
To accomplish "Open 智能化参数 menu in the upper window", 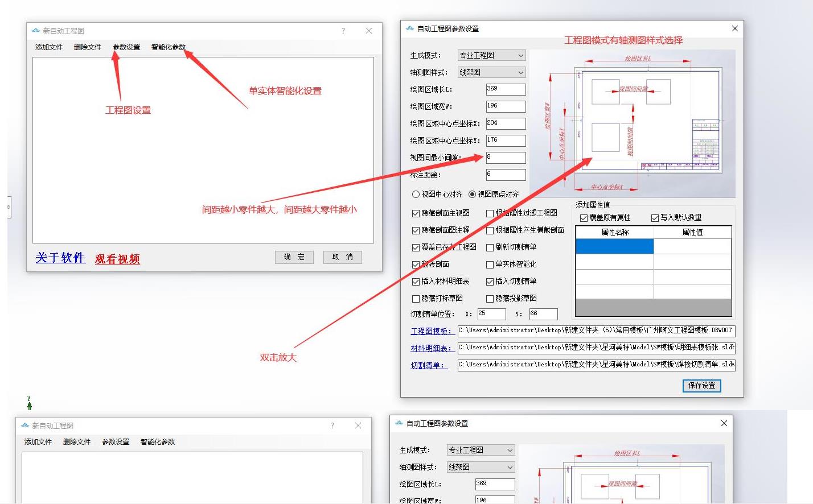I will [168, 47].
